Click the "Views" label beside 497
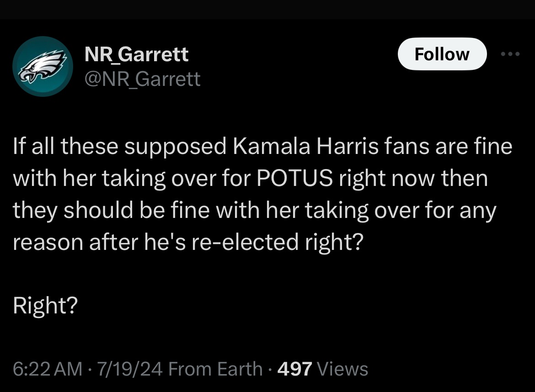The image size is (535, 392). (342, 369)
